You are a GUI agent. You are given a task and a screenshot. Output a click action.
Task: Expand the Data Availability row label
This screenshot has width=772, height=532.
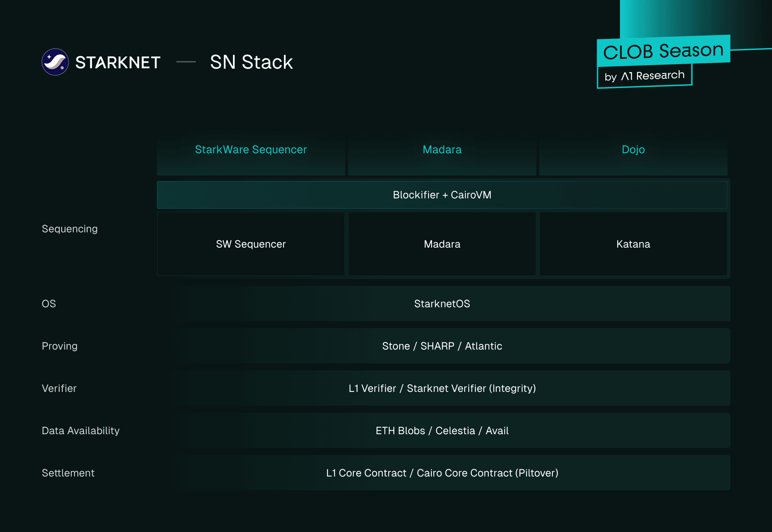tap(81, 430)
